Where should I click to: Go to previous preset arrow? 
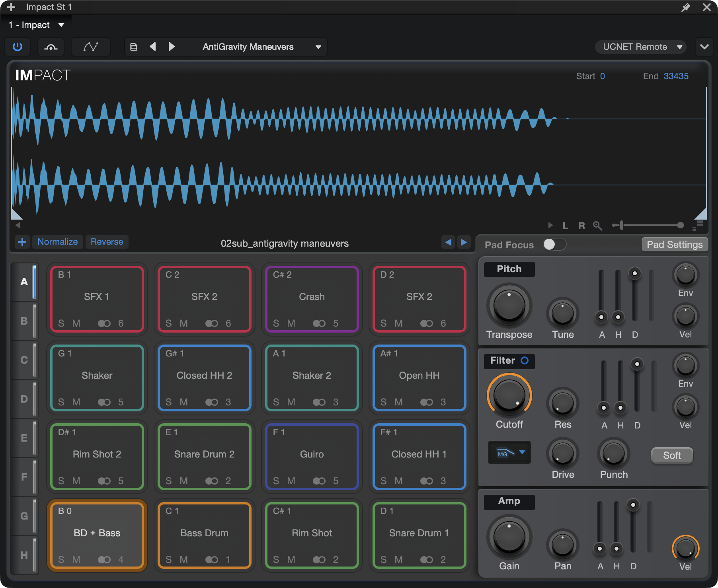pos(152,47)
